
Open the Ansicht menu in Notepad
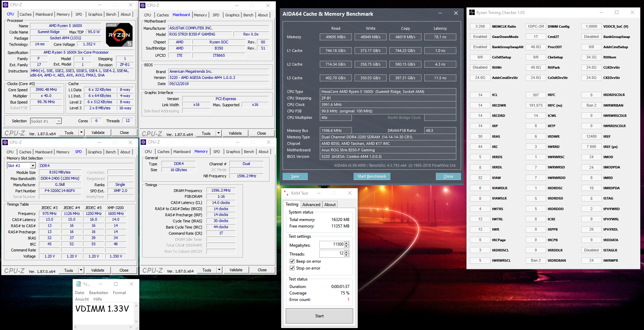[82, 299]
